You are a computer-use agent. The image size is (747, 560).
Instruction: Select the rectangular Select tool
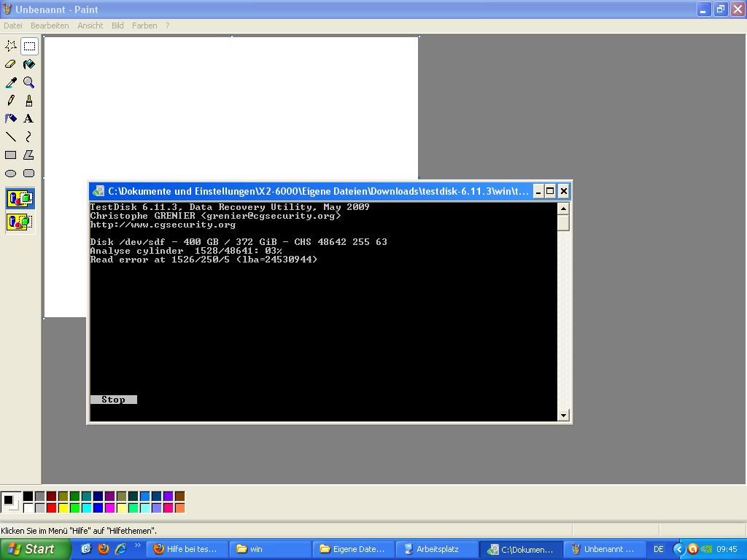(29, 46)
